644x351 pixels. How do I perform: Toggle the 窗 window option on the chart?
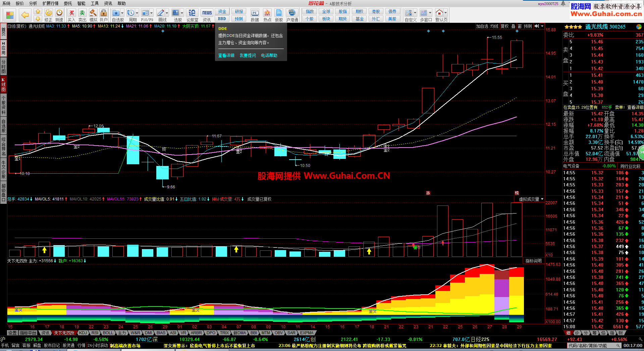tap(520, 26)
